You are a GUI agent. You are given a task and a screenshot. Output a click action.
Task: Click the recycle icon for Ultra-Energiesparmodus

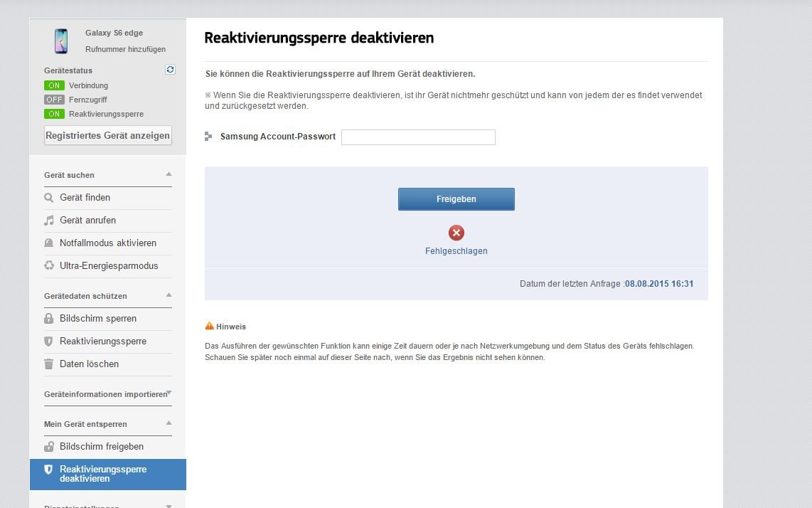coord(48,265)
